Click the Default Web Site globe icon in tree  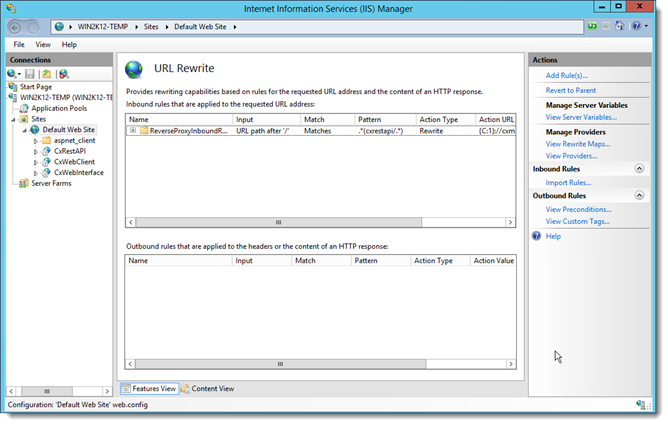[x=35, y=129]
